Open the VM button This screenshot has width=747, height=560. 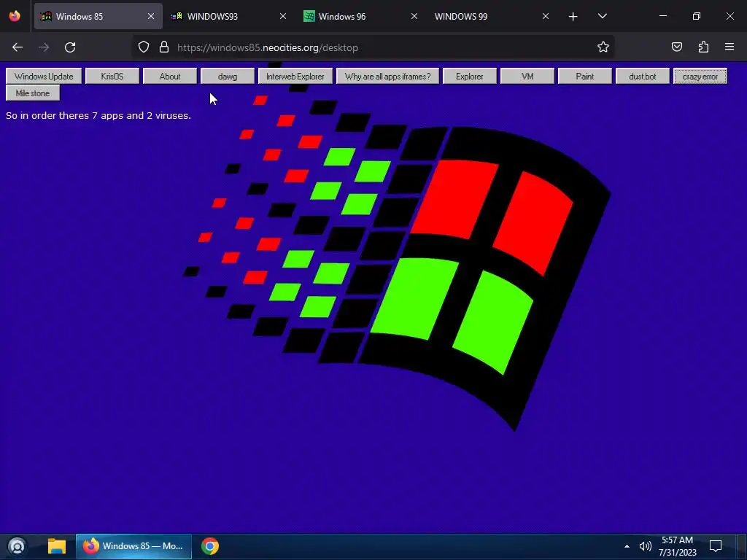click(527, 76)
